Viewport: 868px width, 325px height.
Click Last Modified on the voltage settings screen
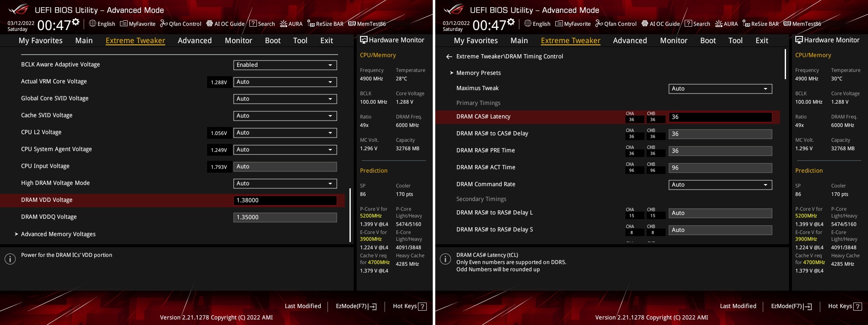(x=303, y=306)
